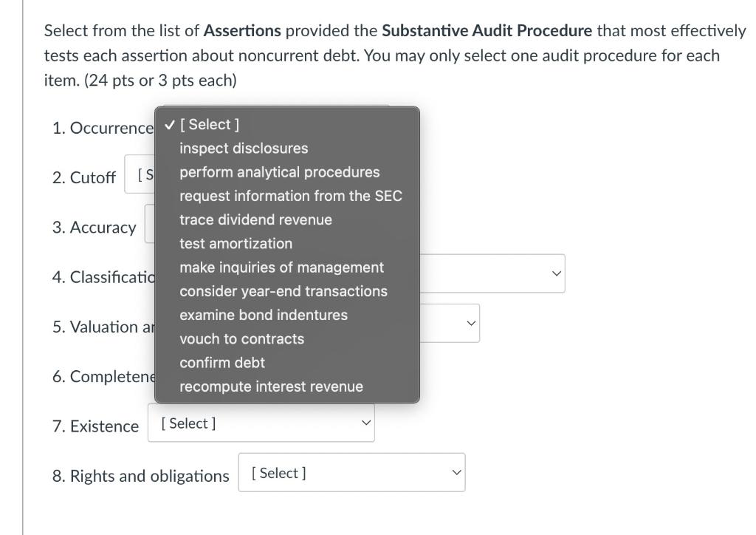Select "consider year-end transactions" option
The image size is (756, 535).
pyautogui.click(x=283, y=290)
